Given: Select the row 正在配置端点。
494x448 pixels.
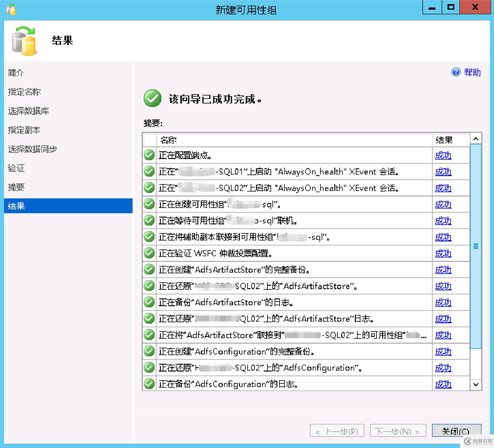Looking at the screenshot, I should point(306,155).
